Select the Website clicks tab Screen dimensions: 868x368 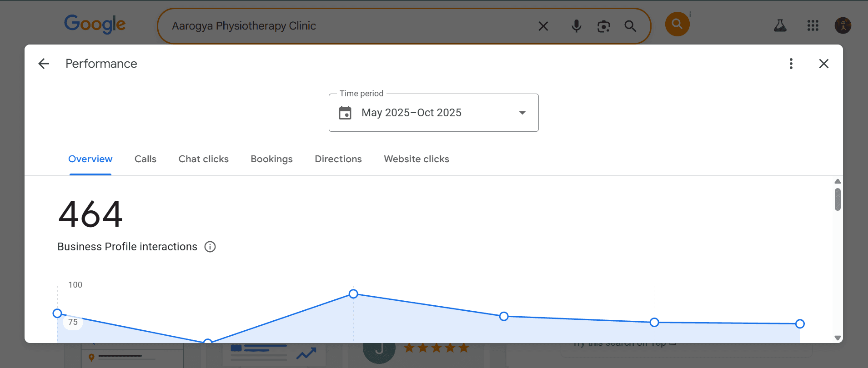(x=416, y=159)
